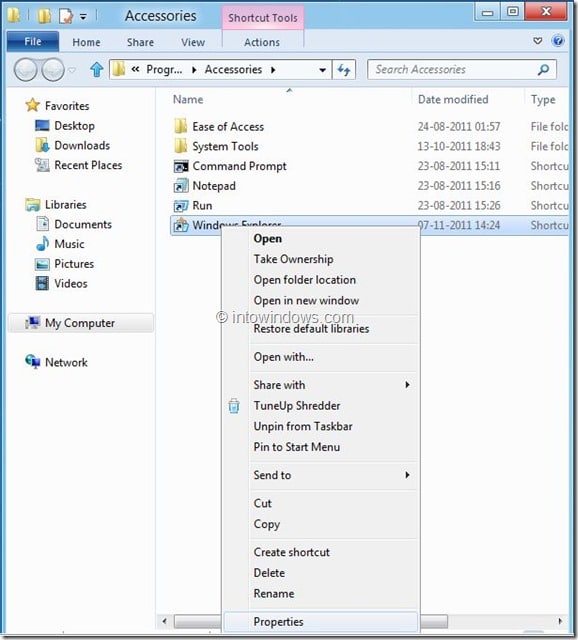Image resolution: width=578 pixels, height=640 pixels.
Task: Click the System Tools folder icon
Action: 180,146
